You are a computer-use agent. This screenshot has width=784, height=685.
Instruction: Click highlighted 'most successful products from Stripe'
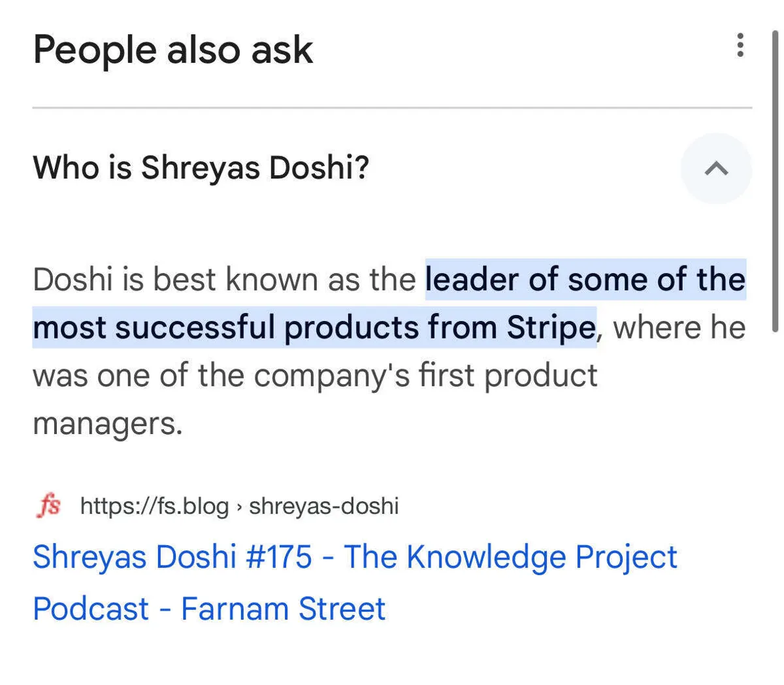pyautogui.click(x=314, y=327)
